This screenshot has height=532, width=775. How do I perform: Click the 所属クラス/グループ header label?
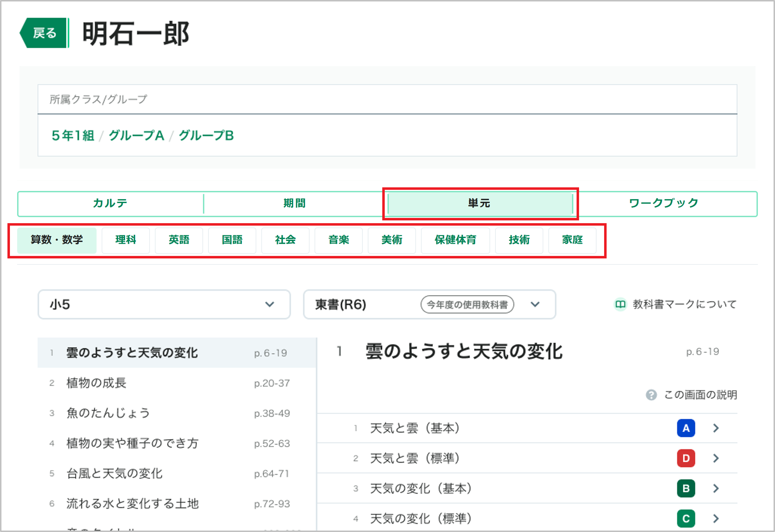click(x=98, y=99)
